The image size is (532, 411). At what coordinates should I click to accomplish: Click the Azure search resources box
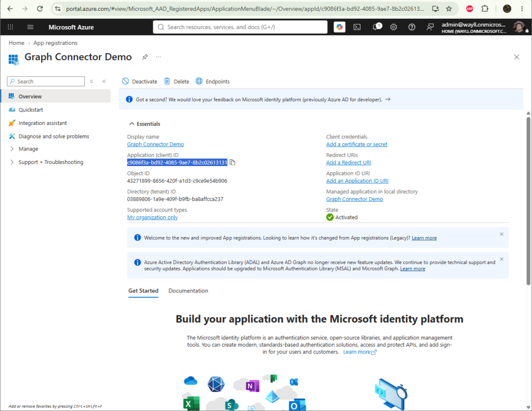(240, 27)
